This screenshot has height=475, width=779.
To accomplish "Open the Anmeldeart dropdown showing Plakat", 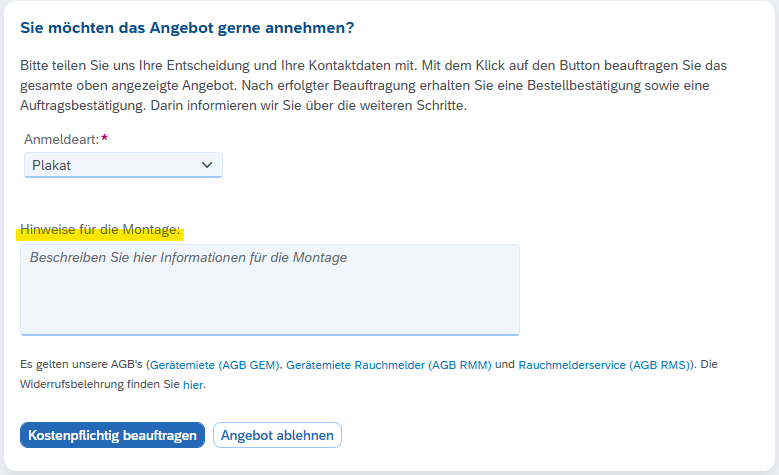I will [122, 165].
